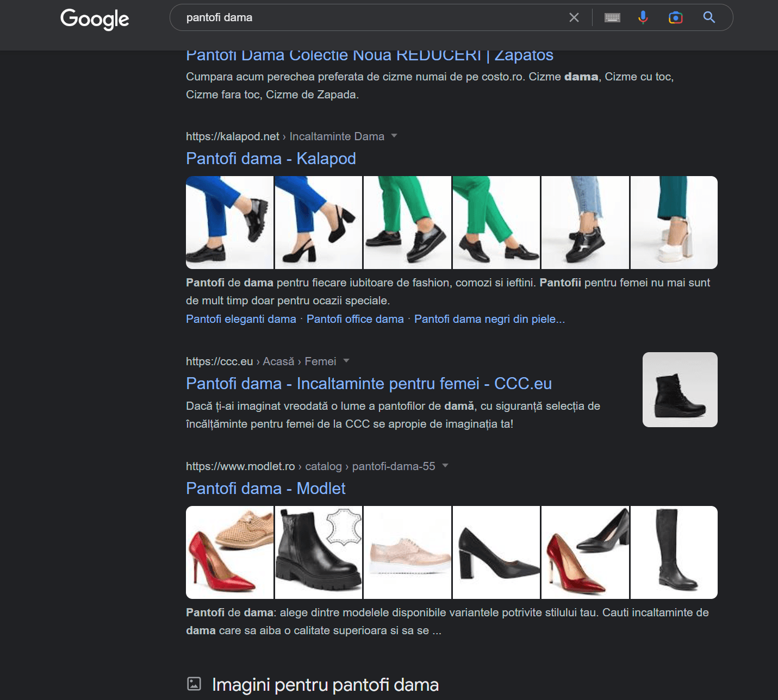Click the image icon beside Imagini pentru pantofi dama
Screen dimensions: 778x700
pos(194,684)
